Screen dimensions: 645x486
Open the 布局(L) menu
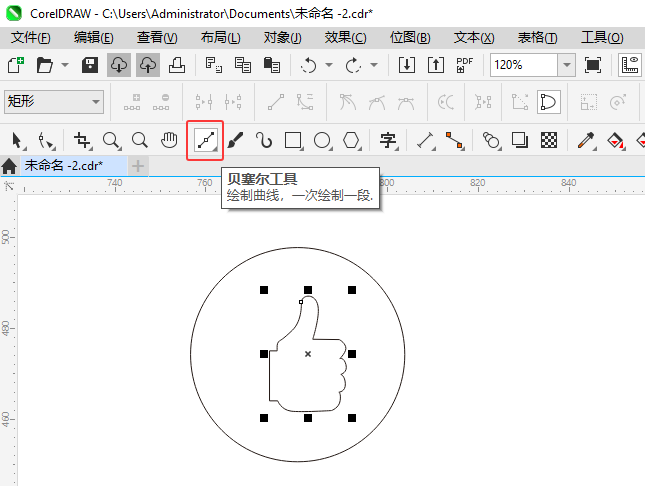(220, 38)
